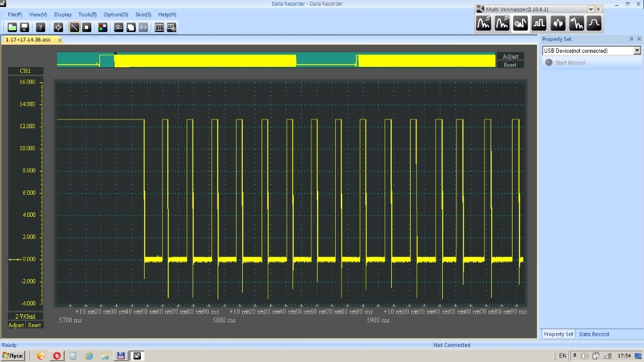The width and height of the screenshot is (644, 362).
Task: Click the RGB color settings icon
Action: tap(103, 28)
